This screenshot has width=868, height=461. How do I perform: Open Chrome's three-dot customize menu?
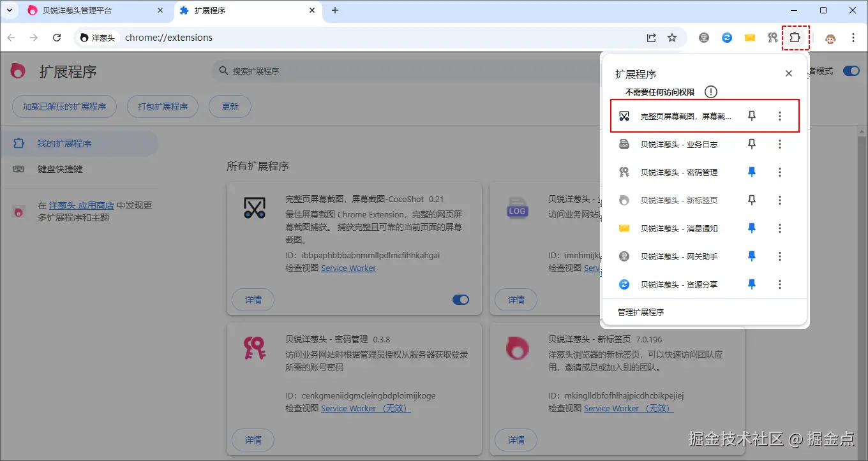pyautogui.click(x=853, y=38)
